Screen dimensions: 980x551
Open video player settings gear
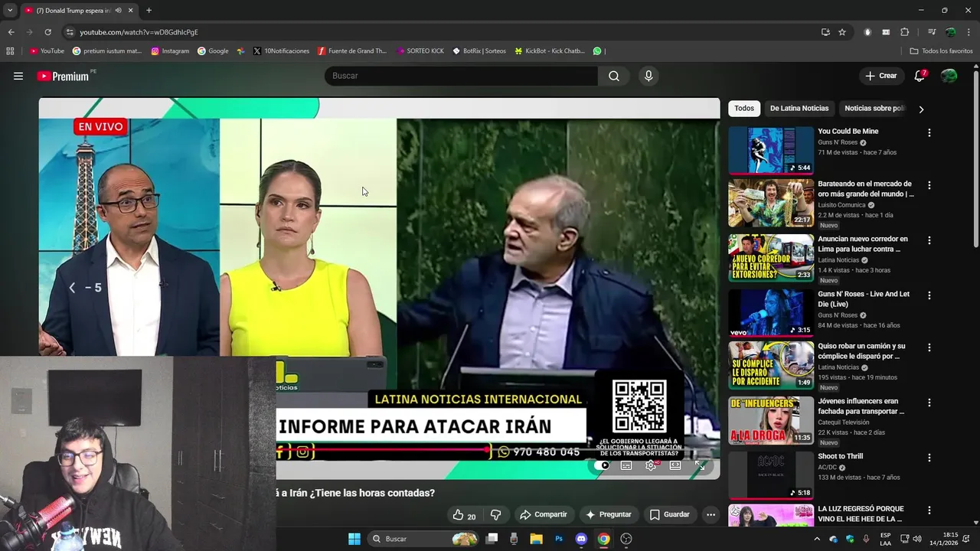click(x=651, y=465)
